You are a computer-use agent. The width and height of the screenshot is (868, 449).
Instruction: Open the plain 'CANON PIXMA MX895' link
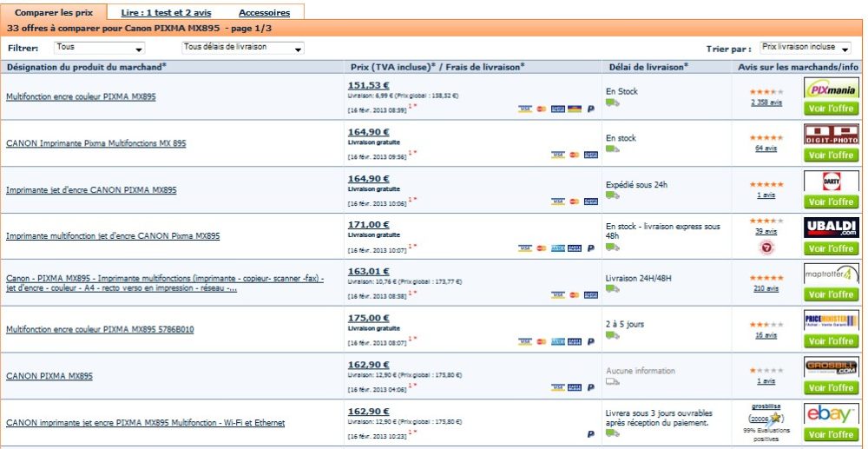[x=49, y=376]
